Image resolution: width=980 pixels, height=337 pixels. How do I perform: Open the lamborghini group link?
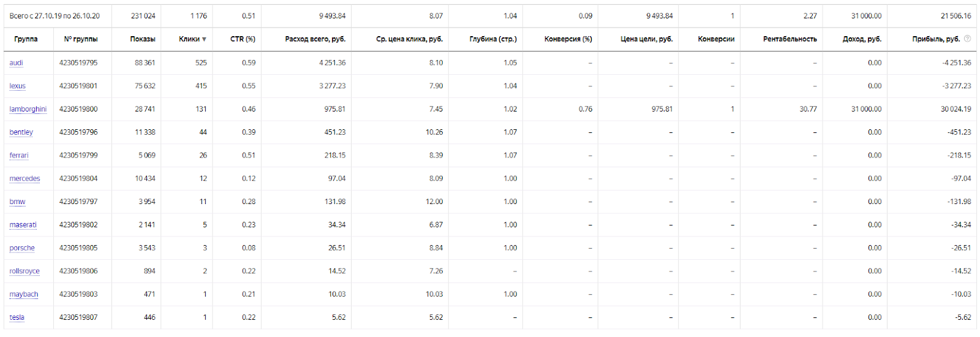28,109
